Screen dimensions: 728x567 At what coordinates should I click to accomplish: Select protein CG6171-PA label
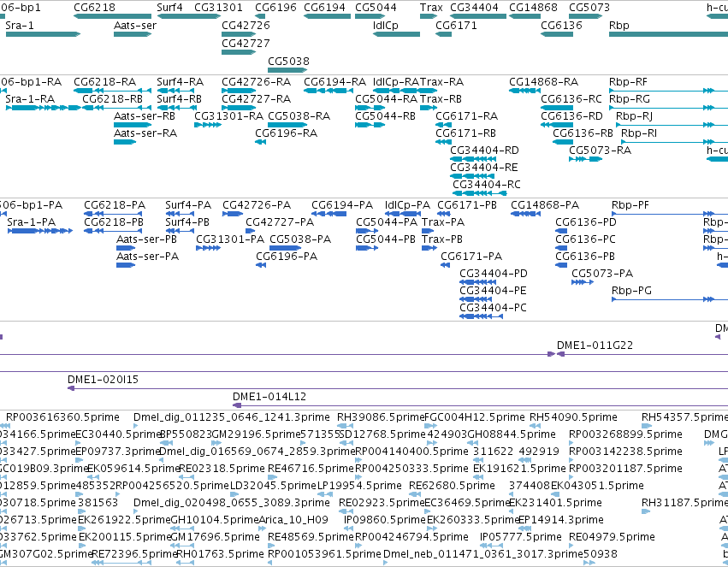click(471, 257)
